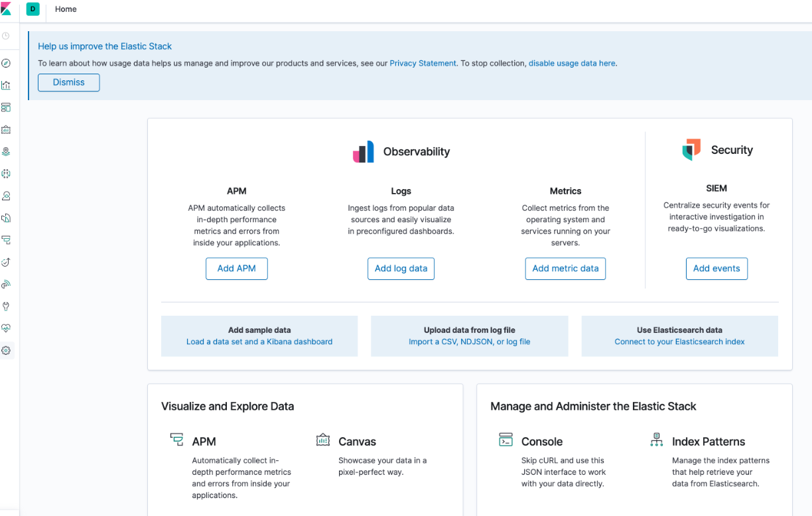Screen dimensions: 812x516
Task: Load a data set and Kibana dashboard
Action: tap(259, 342)
